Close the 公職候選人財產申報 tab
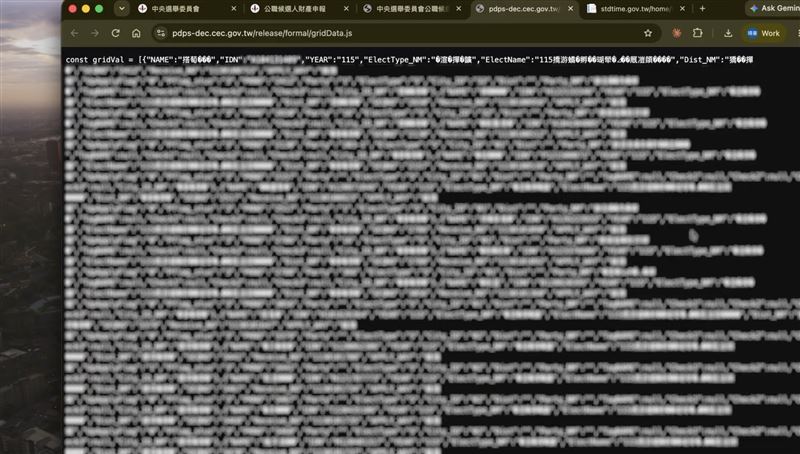 (346, 9)
